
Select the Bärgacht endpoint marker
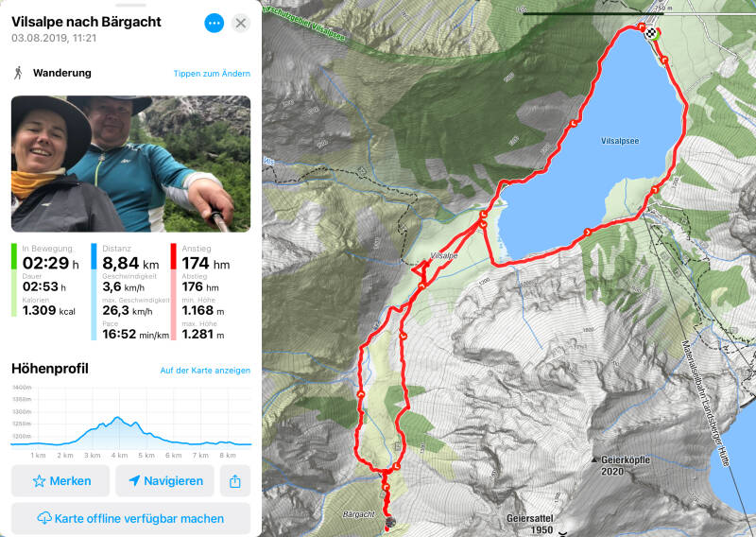389,522
